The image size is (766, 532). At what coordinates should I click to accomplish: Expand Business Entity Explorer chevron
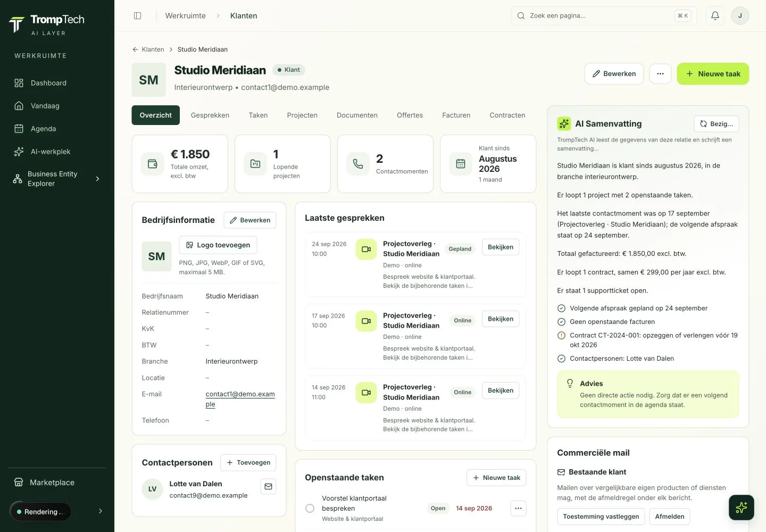tap(97, 179)
